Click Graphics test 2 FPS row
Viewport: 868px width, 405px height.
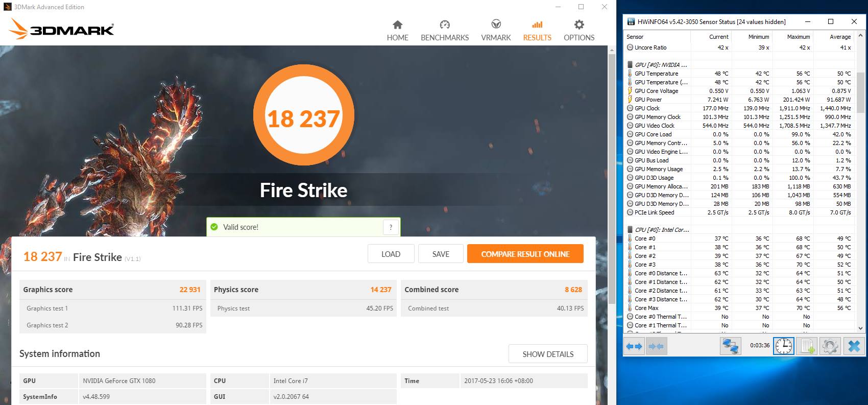(x=113, y=325)
